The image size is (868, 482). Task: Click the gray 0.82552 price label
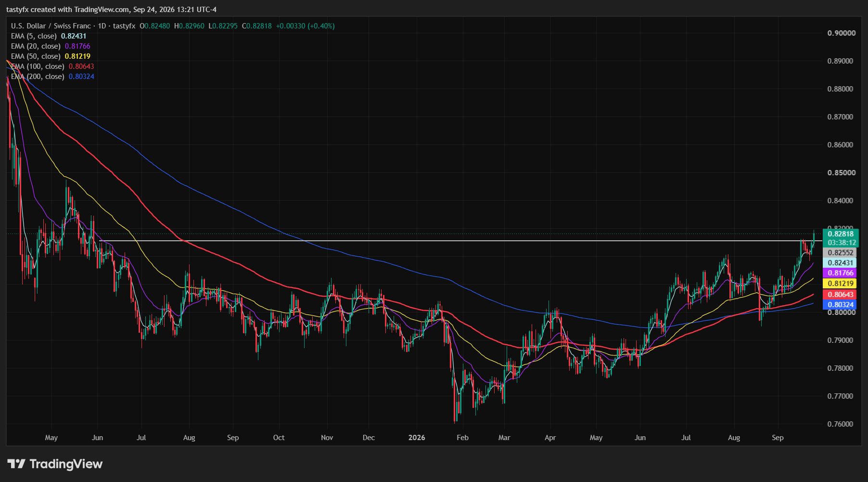point(841,252)
